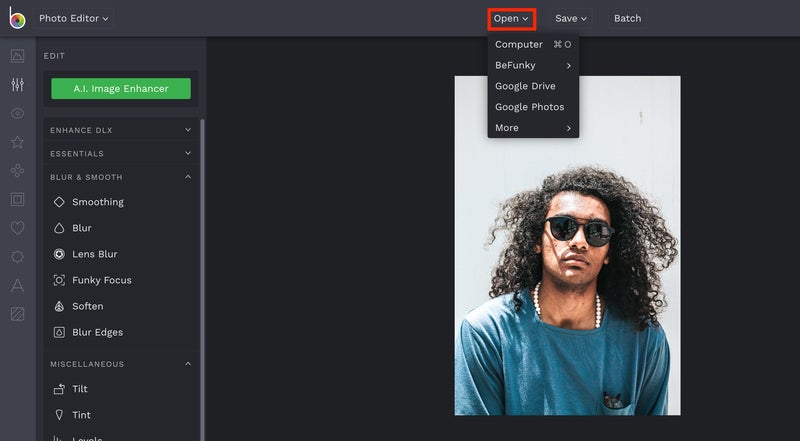Collapse the Blur & Smooth section
Screen dimensions: 800x441
coord(121,177)
